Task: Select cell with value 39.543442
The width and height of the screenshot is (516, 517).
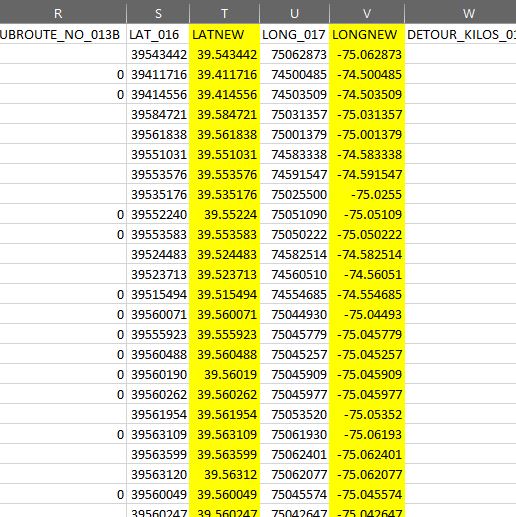Action: [224, 54]
